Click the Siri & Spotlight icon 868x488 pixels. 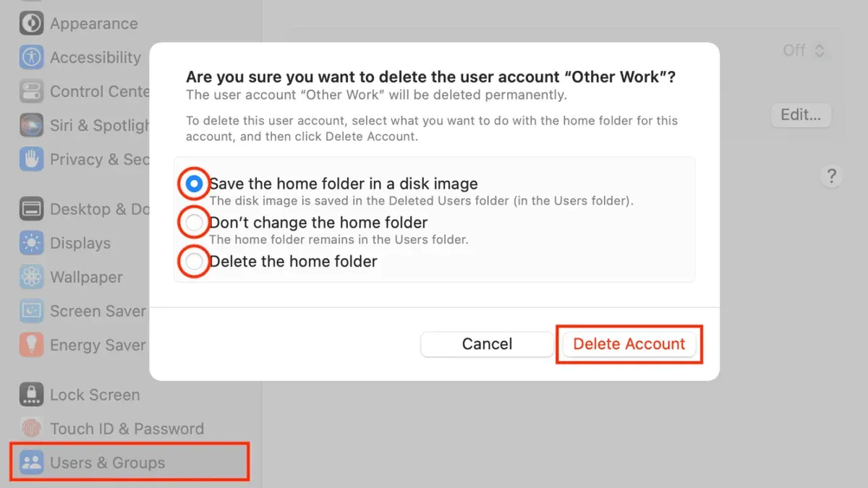tap(31, 125)
